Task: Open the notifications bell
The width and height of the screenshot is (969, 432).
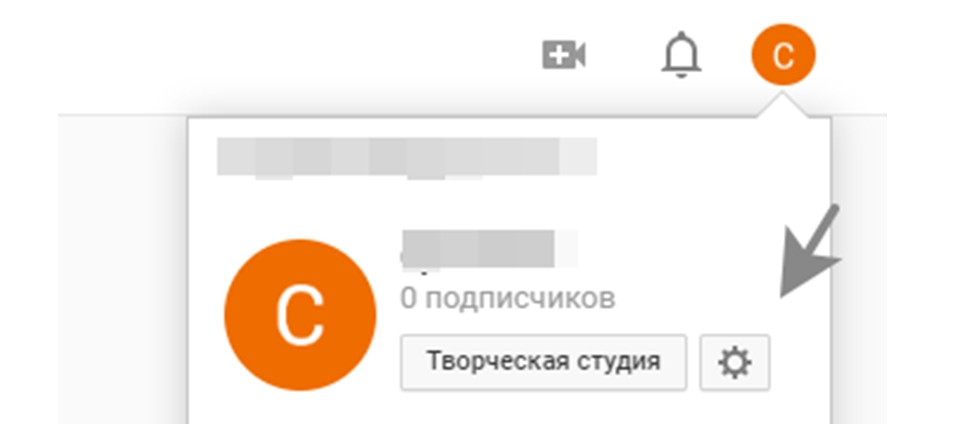Action: pyautogui.click(x=680, y=54)
